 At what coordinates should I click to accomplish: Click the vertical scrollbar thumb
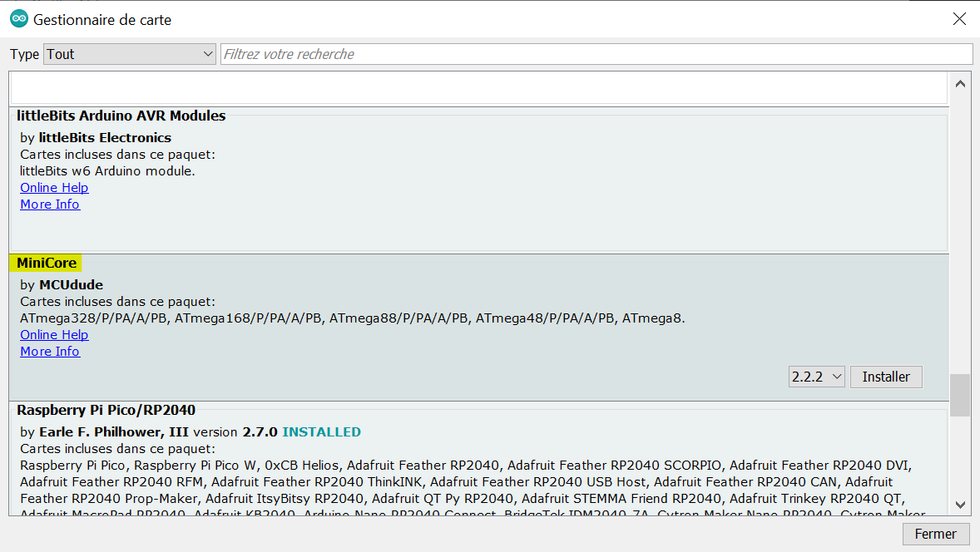coord(960,395)
